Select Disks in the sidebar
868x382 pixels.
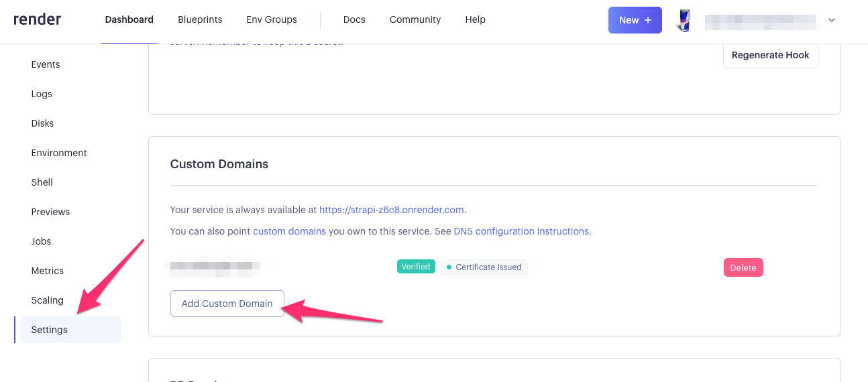[x=42, y=123]
